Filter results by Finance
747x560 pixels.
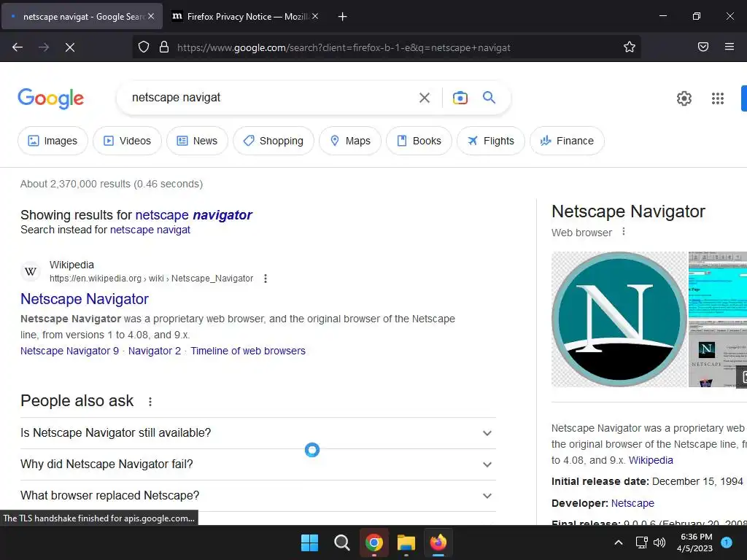point(567,141)
